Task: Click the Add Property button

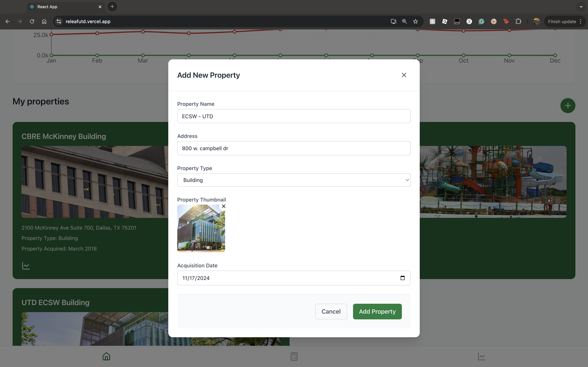Action: (377, 311)
